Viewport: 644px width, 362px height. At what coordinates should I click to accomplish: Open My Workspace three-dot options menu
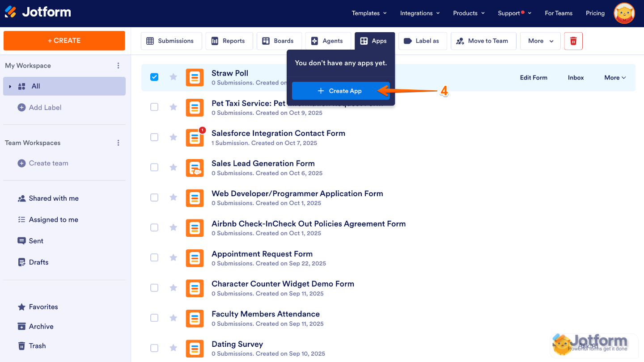tap(118, 66)
